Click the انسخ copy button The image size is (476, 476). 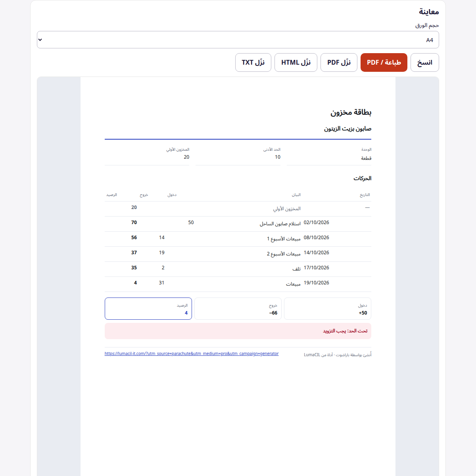tap(424, 62)
